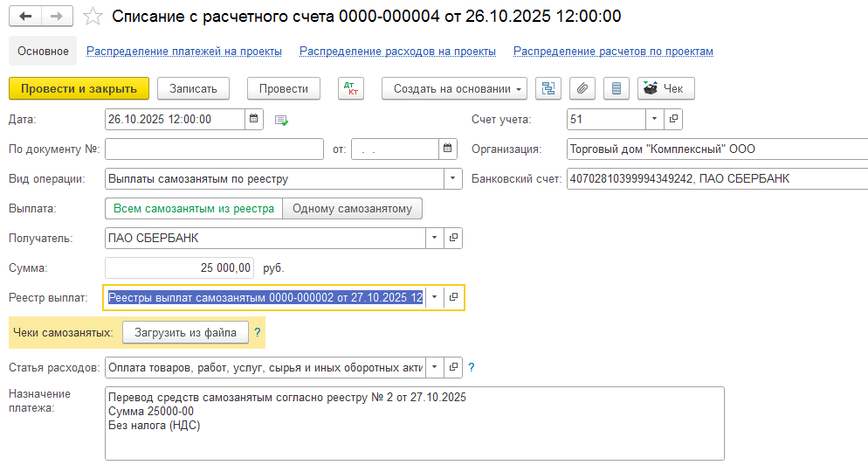Screen dimensions: 868x465
Task: Switch payout to 'Одному самозанятому'
Action: [353, 208]
